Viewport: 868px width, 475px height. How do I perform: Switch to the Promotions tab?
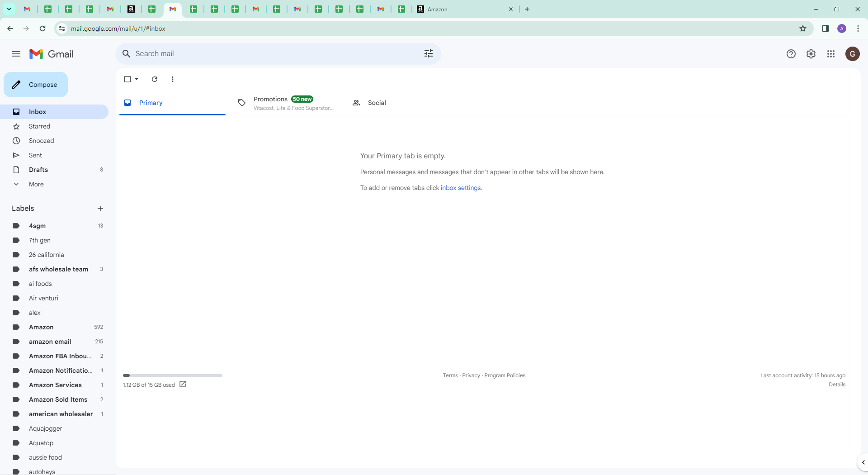coord(287,103)
